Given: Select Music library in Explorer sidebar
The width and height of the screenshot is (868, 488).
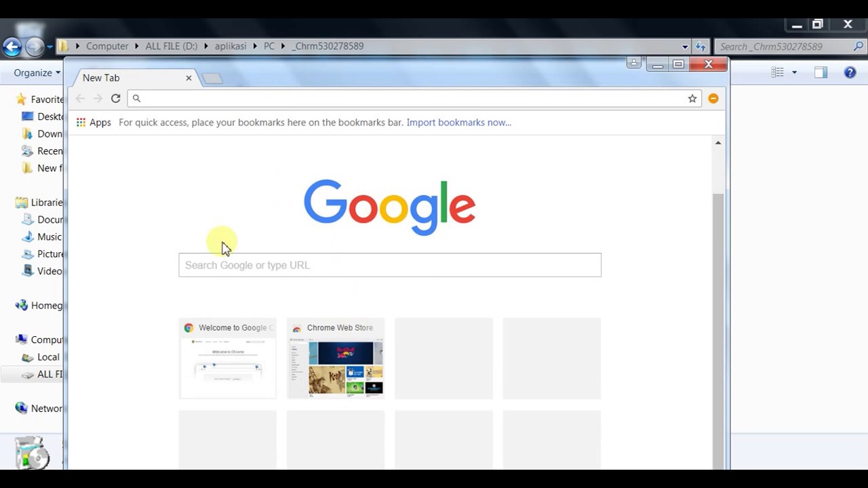Looking at the screenshot, I should pyautogui.click(x=41, y=237).
